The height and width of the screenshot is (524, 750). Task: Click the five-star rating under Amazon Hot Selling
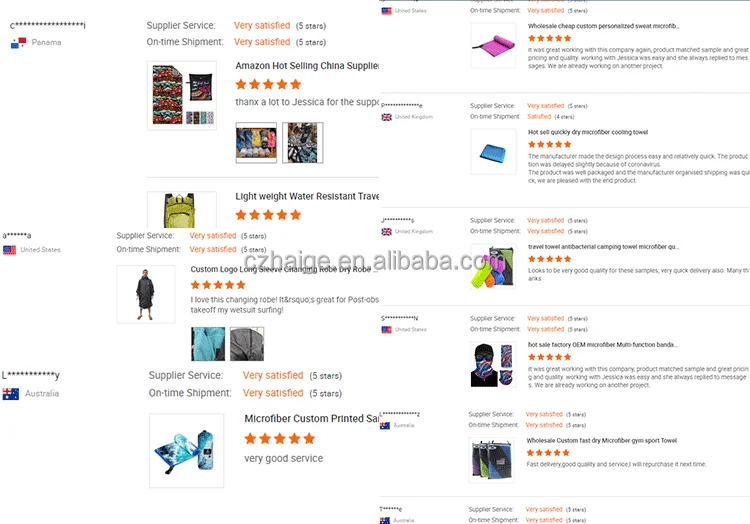tap(268, 85)
